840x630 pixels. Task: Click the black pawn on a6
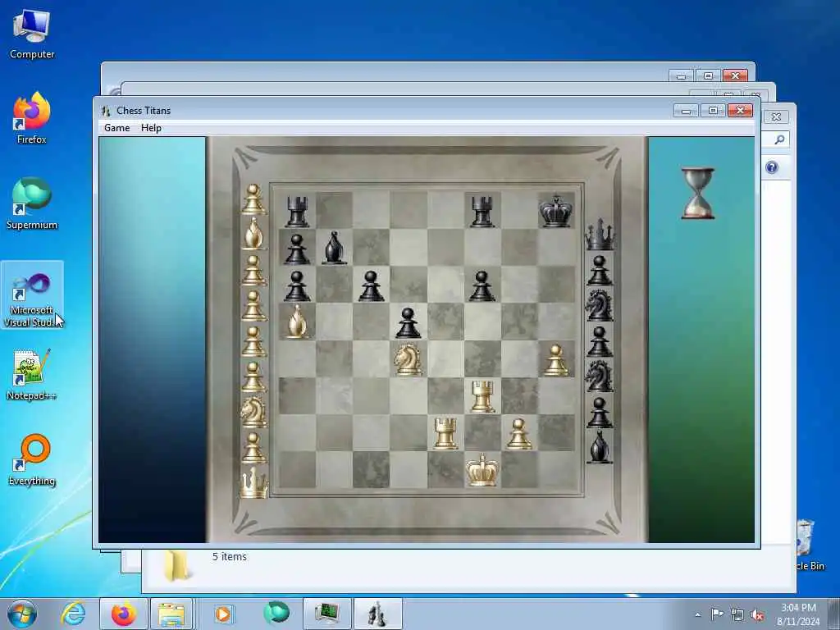[x=297, y=285]
